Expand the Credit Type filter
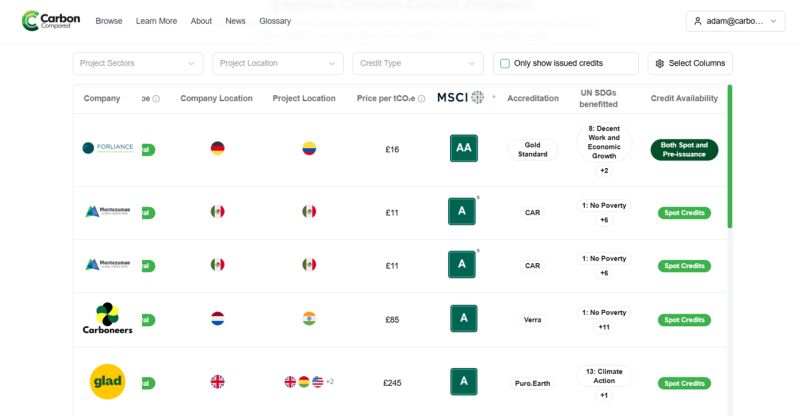This screenshot has width=800, height=416. point(417,63)
